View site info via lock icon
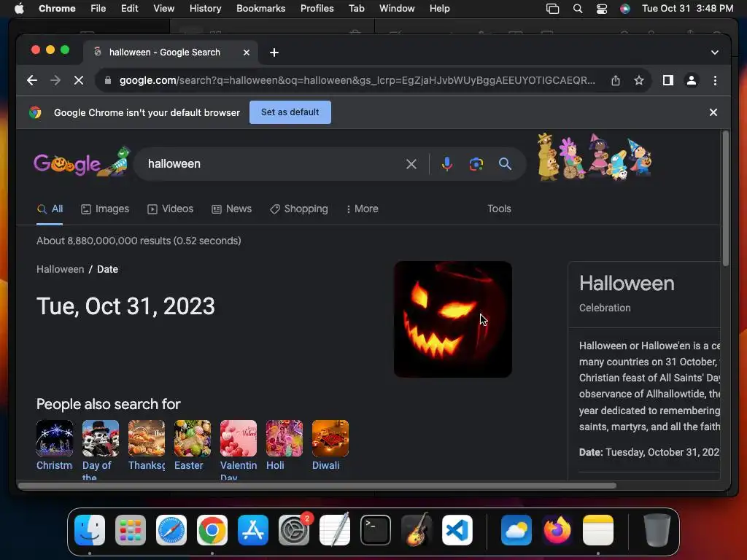 tap(108, 80)
